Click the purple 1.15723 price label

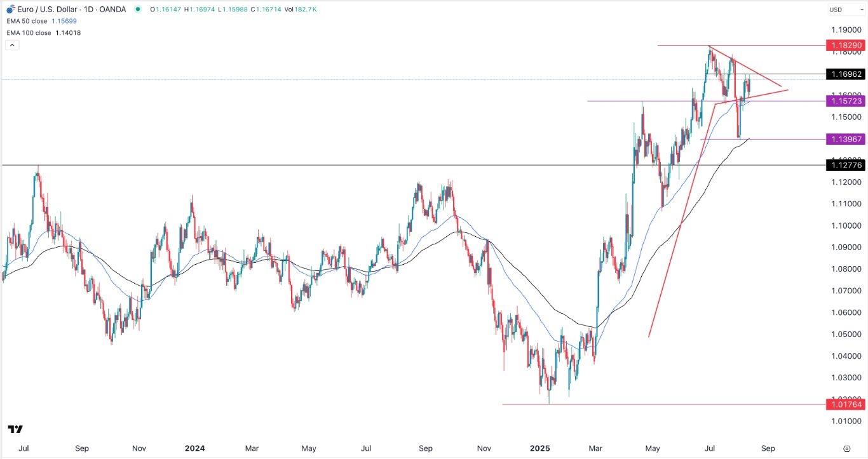pos(844,101)
